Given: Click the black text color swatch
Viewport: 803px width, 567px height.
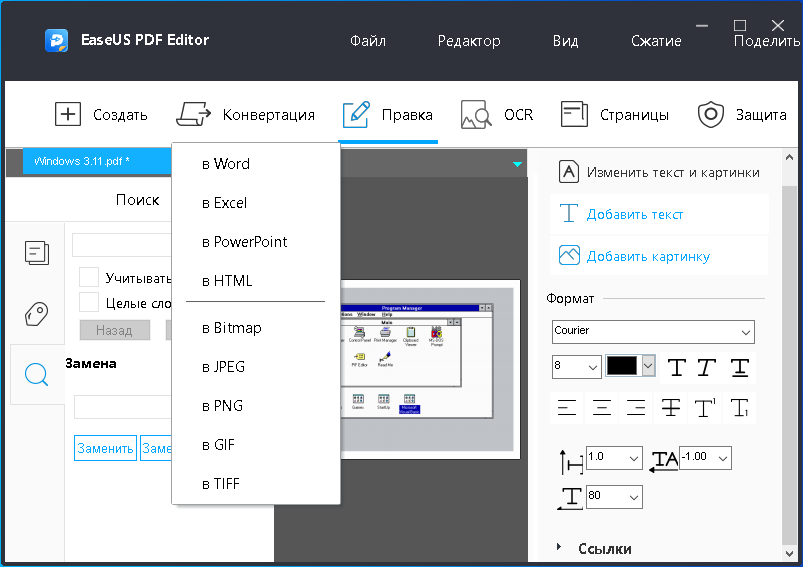Looking at the screenshot, I should coord(622,366).
